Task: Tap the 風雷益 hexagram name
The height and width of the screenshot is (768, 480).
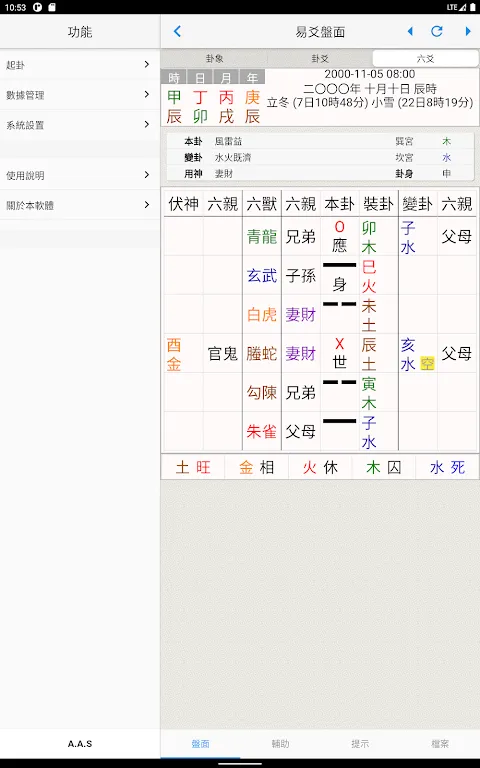Action: [x=228, y=141]
